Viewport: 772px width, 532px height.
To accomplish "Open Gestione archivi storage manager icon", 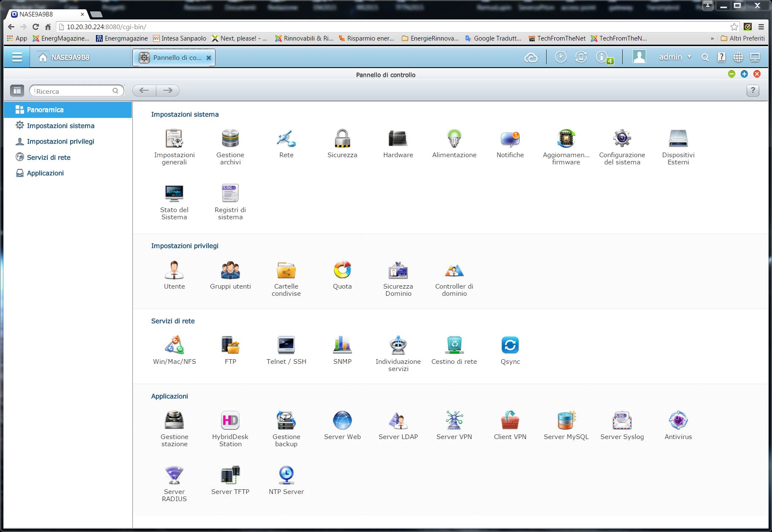I will point(230,139).
